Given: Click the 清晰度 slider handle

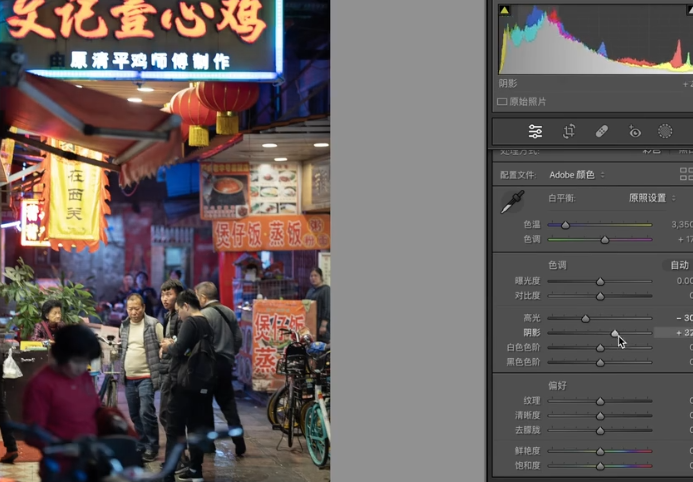Looking at the screenshot, I should (x=600, y=416).
